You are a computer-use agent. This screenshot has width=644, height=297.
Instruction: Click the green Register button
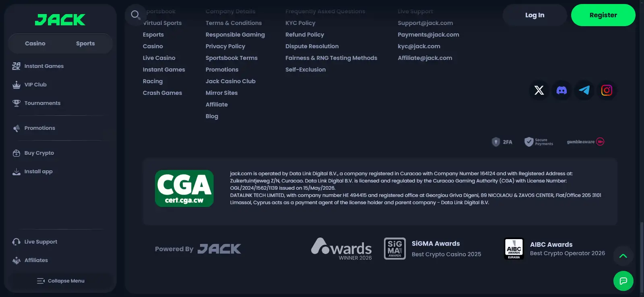(603, 15)
